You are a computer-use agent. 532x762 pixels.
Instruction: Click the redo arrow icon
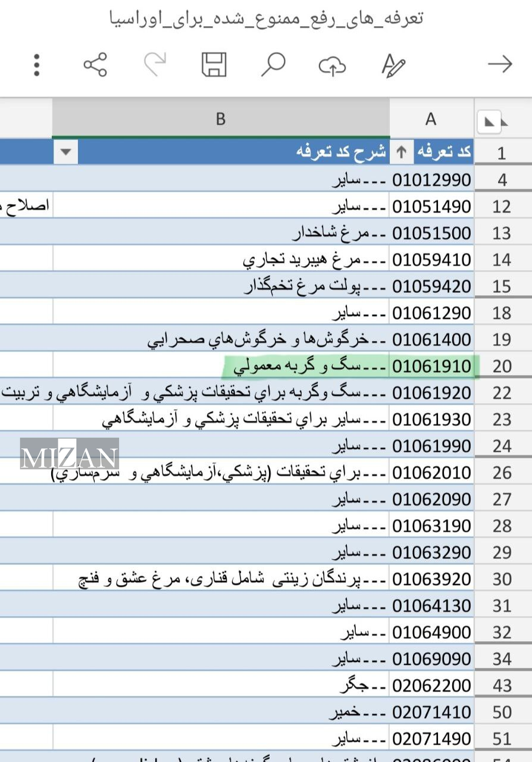pos(155,64)
